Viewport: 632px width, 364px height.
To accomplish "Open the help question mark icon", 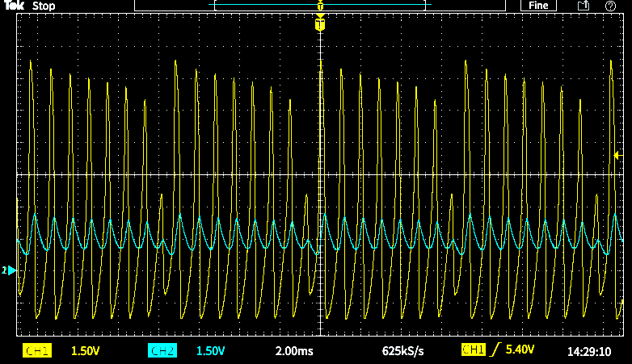I will point(610,6).
